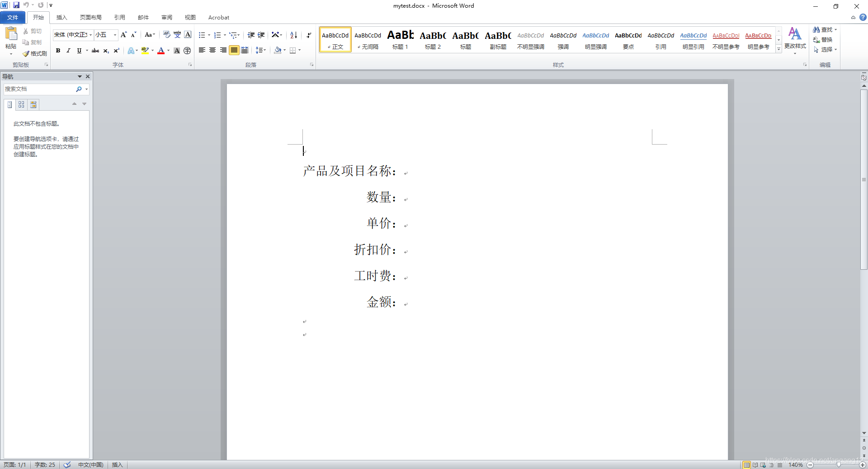Apply the 明显引用 (Intense Quote) style
This screenshot has width=868, height=469.
pyautogui.click(x=693, y=40)
